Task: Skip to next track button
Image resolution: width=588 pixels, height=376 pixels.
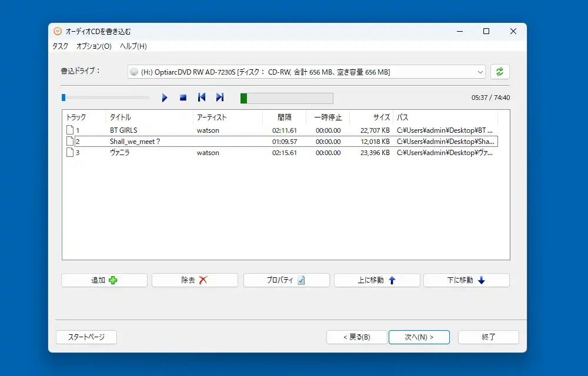Action: [x=220, y=98]
